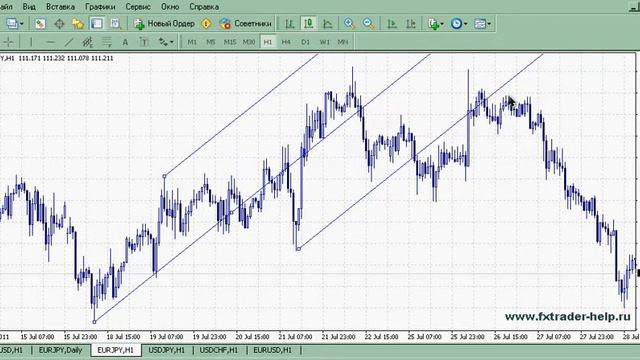Open the Arrows tool icon

pos(163,42)
